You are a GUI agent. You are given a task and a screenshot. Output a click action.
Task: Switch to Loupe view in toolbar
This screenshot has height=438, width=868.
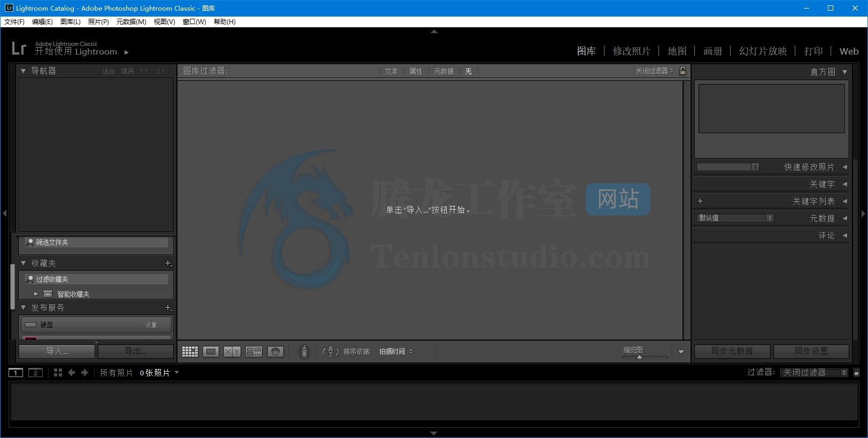click(x=211, y=351)
